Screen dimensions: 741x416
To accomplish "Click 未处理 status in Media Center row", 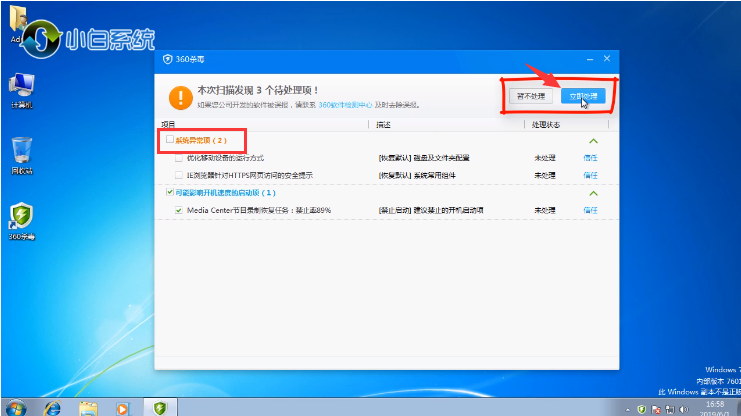I will [x=545, y=210].
